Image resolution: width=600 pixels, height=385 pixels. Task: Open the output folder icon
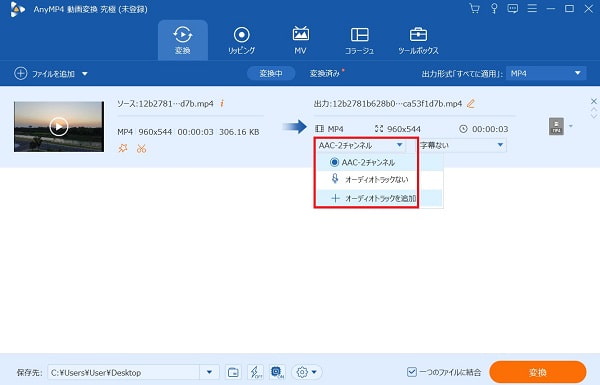point(233,372)
